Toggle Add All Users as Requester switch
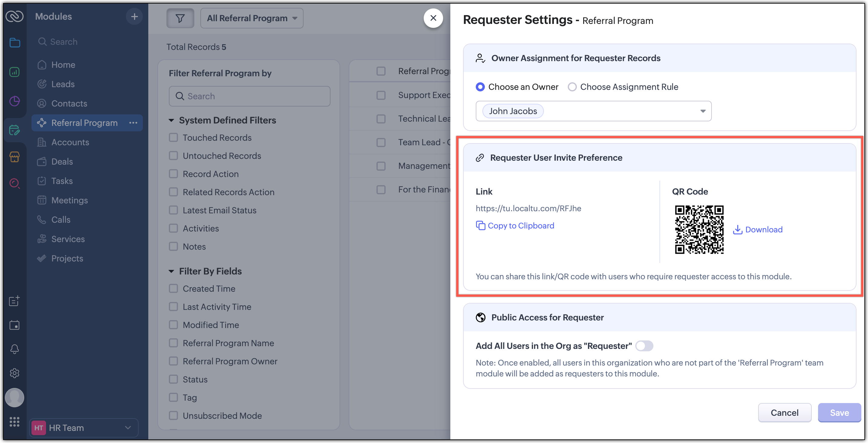Image resolution: width=868 pixels, height=443 pixels. 644,346
